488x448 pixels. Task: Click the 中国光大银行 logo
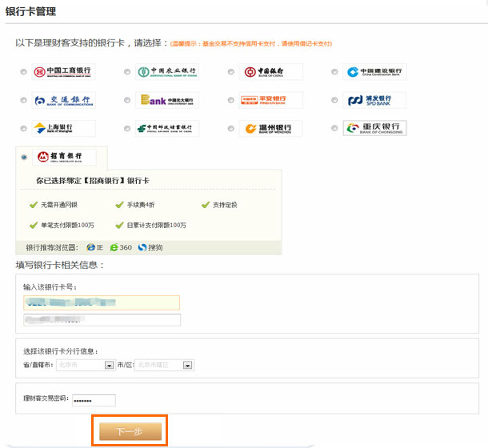pos(167,100)
